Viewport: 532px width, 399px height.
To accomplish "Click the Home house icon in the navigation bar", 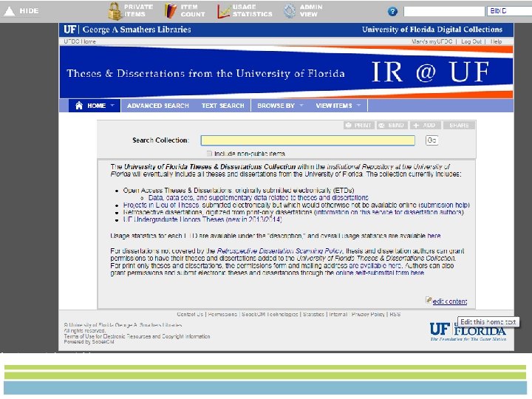I will [79, 106].
